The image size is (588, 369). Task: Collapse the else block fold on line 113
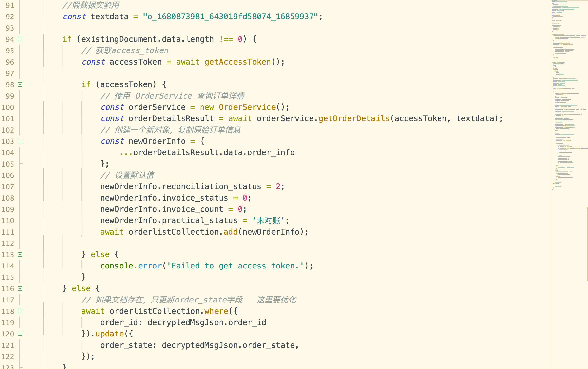click(x=20, y=254)
